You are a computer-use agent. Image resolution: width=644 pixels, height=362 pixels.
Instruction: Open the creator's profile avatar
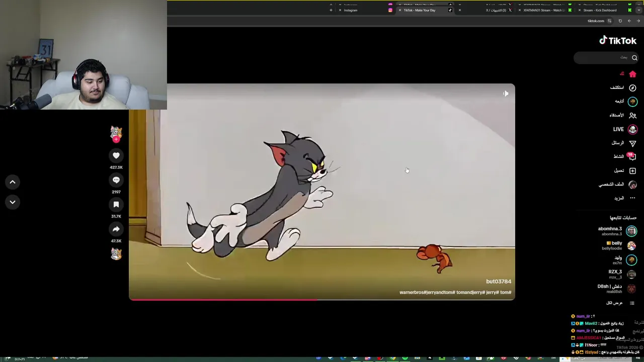click(116, 132)
